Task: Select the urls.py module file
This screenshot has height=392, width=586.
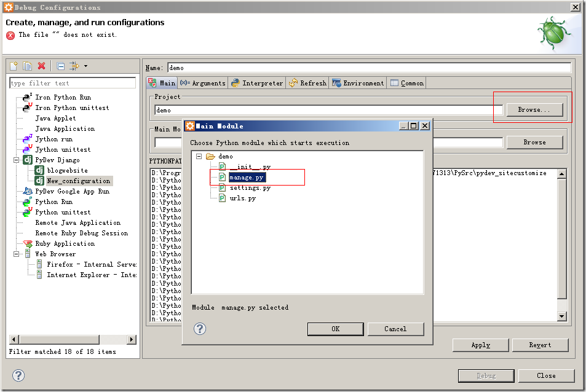Action: [x=242, y=198]
